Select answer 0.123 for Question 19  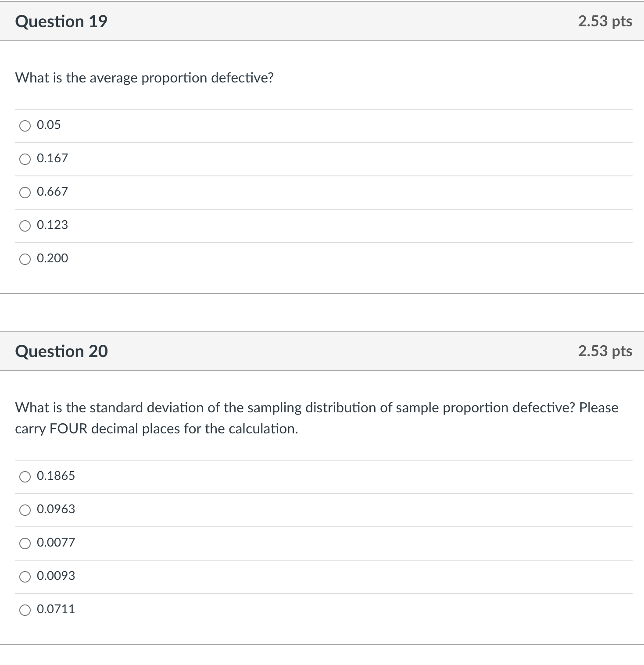[25, 225]
